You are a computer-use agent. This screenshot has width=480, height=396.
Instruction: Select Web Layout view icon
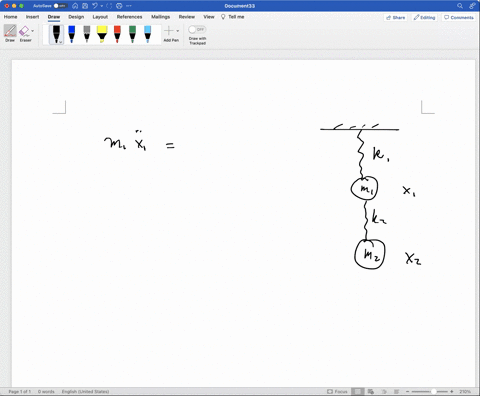coord(371,391)
